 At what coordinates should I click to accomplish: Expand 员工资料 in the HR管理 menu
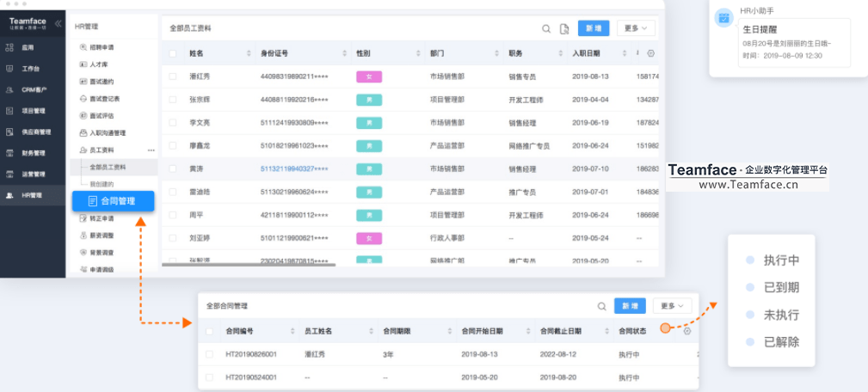click(x=102, y=150)
